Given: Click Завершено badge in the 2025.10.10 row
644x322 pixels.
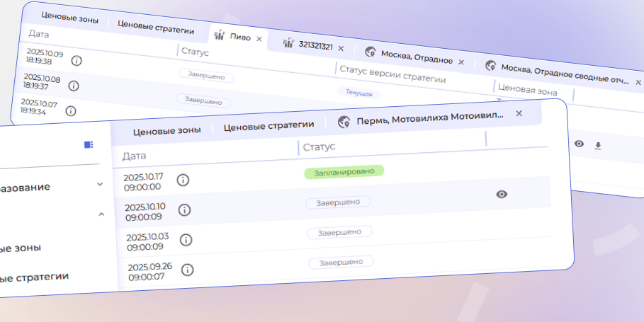Looking at the screenshot, I should pos(338,202).
